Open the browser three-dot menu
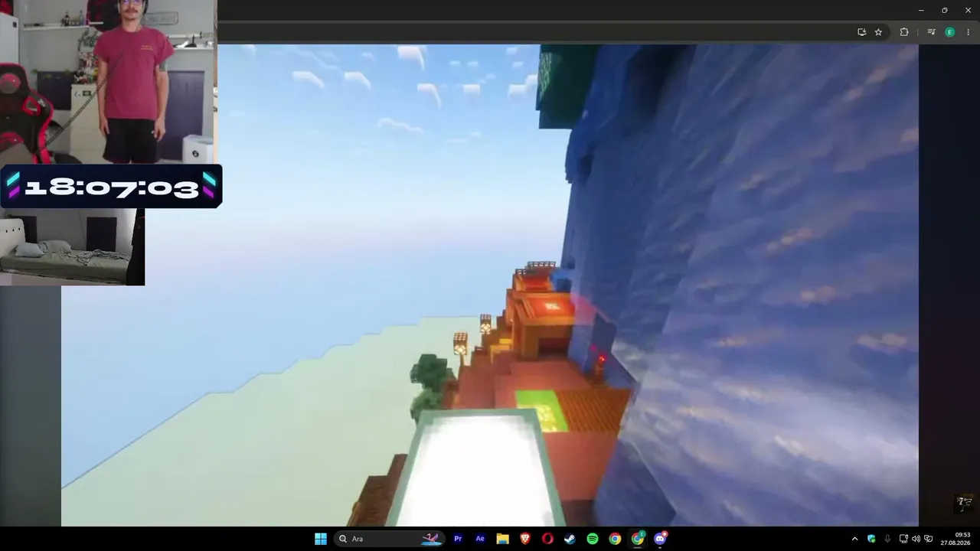Image resolution: width=980 pixels, height=551 pixels. (x=969, y=32)
